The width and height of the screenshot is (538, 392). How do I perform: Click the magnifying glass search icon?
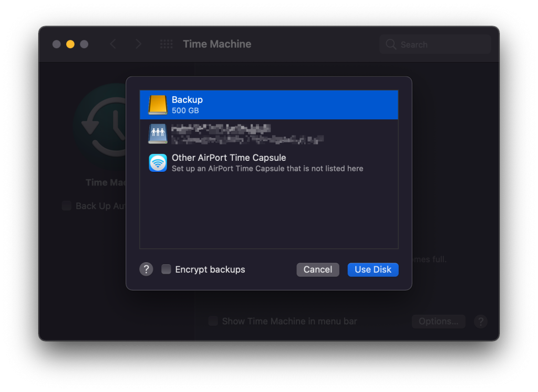pos(391,44)
